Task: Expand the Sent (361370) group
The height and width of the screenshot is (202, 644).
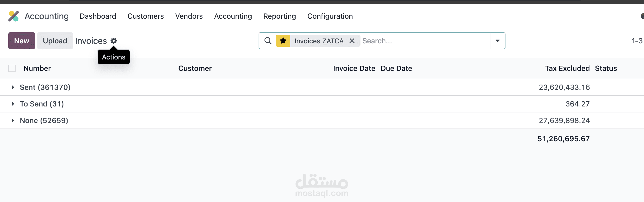Action: [13, 87]
